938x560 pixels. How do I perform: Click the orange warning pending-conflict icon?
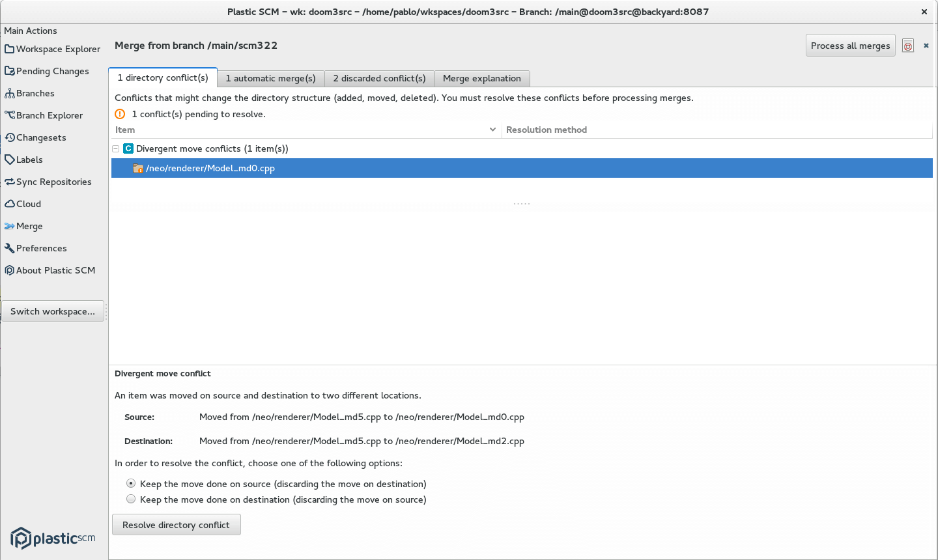(120, 114)
